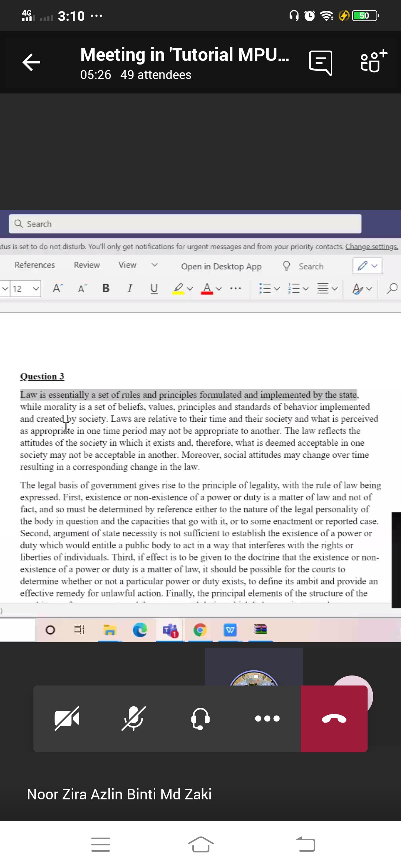This screenshot has height=868, width=401.
Task: Toggle Underline formatting
Action: point(154,288)
